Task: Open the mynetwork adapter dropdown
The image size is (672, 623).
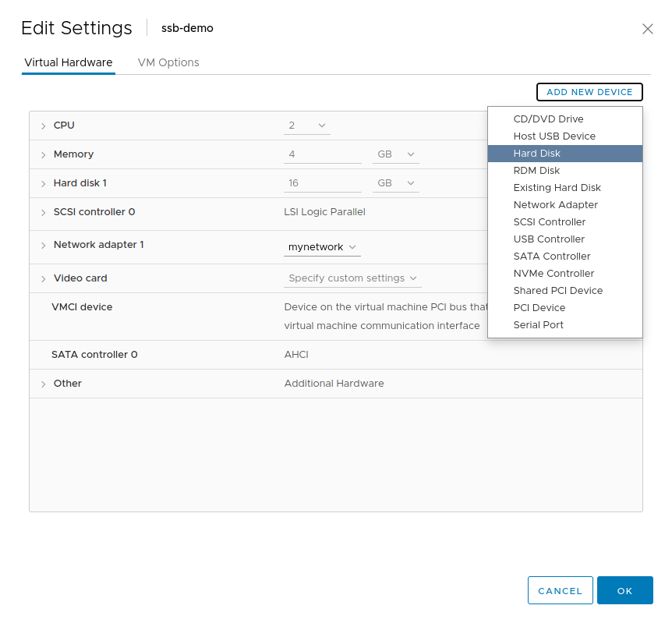Action: (x=322, y=246)
